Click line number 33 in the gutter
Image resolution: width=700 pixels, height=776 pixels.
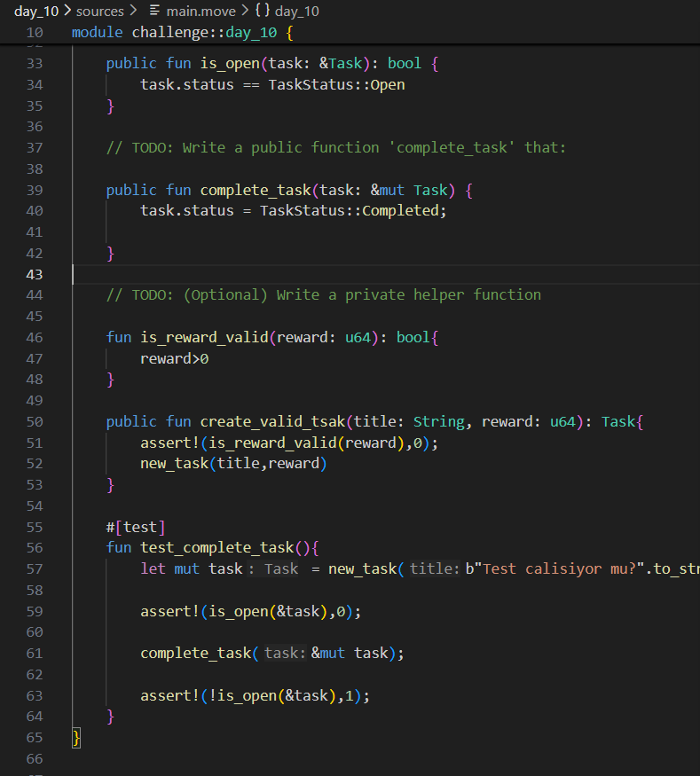tap(35, 64)
